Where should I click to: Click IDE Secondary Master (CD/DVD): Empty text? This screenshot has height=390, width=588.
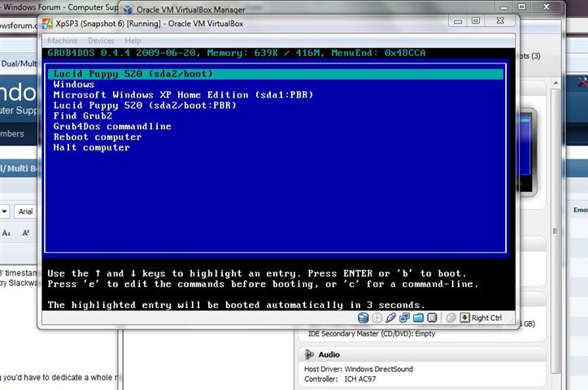coord(372,333)
